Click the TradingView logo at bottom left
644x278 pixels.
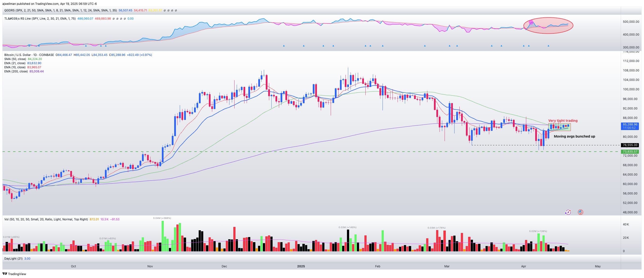14,274
